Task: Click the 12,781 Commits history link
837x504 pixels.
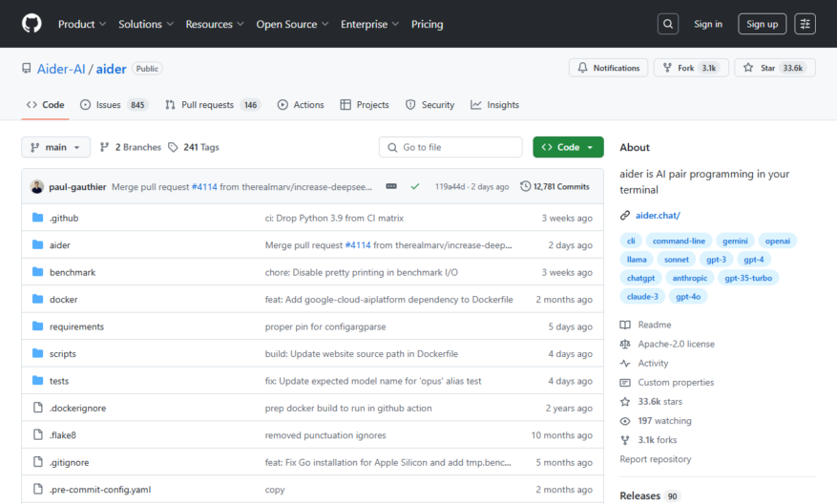Action: (555, 186)
